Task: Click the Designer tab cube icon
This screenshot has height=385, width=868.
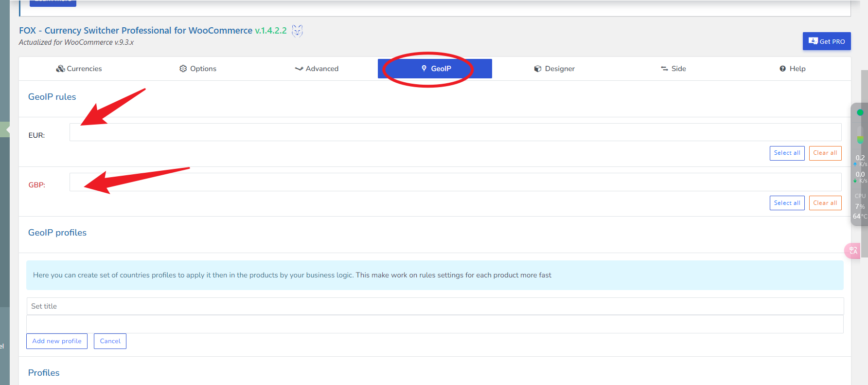Action: pyautogui.click(x=537, y=69)
